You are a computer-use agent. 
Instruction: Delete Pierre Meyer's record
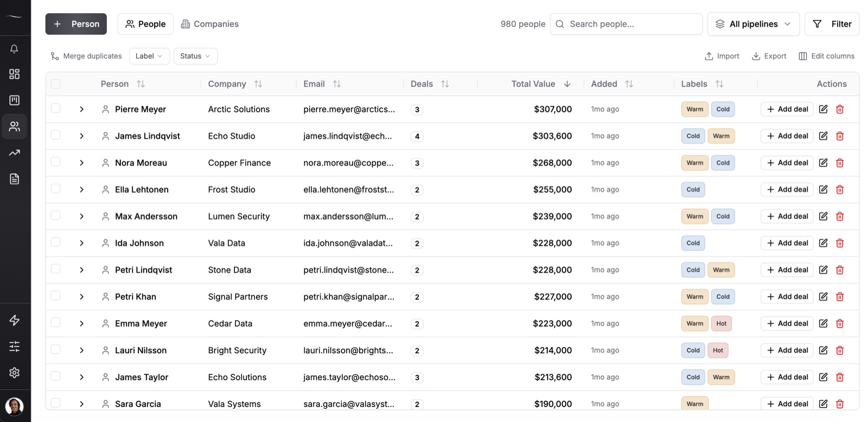[x=840, y=109]
